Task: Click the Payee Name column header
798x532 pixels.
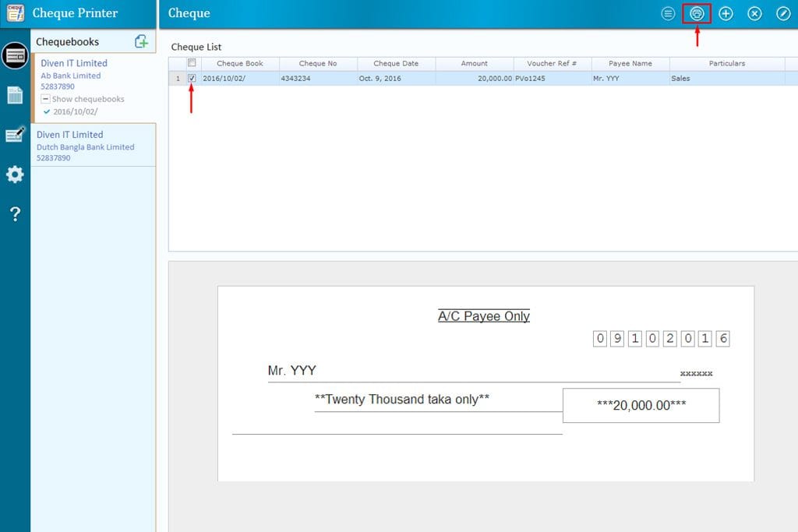Action: click(630, 63)
